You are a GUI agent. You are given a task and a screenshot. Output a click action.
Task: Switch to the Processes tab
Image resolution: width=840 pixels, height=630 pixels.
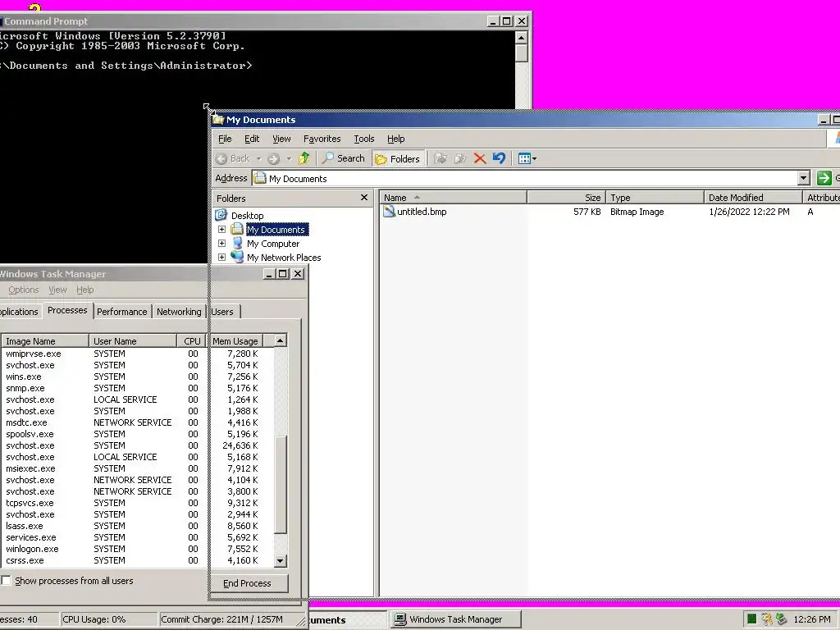[x=67, y=311]
